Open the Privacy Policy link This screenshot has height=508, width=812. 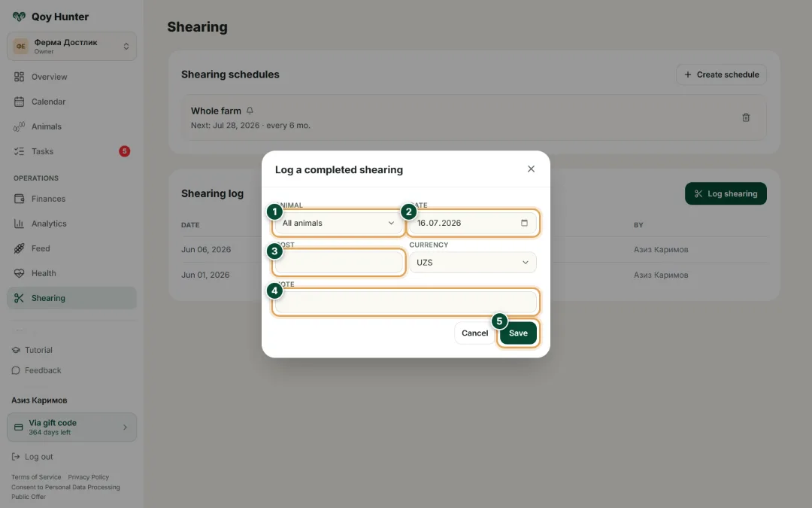point(89,477)
